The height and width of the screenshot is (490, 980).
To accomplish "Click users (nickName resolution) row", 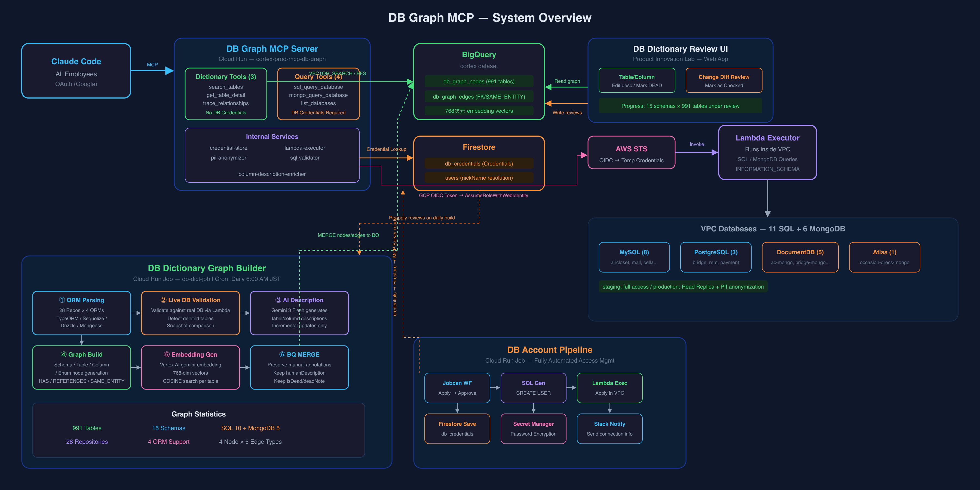I will click(x=479, y=178).
